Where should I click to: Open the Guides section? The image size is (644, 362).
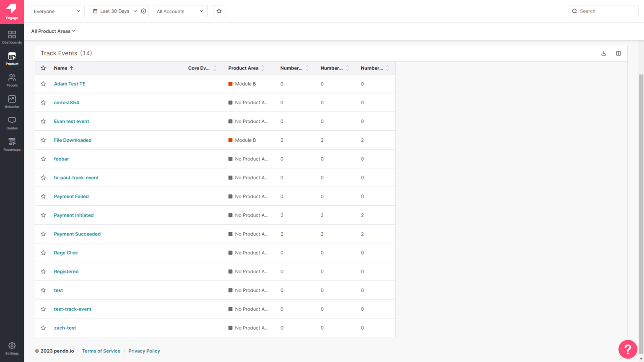click(12, 122)
